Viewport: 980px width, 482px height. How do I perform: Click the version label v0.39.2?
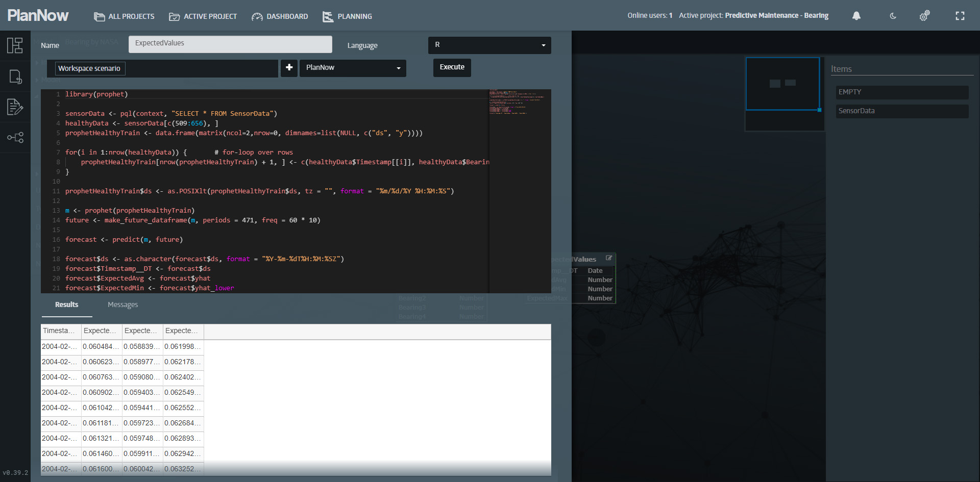[x=15, y=473]
